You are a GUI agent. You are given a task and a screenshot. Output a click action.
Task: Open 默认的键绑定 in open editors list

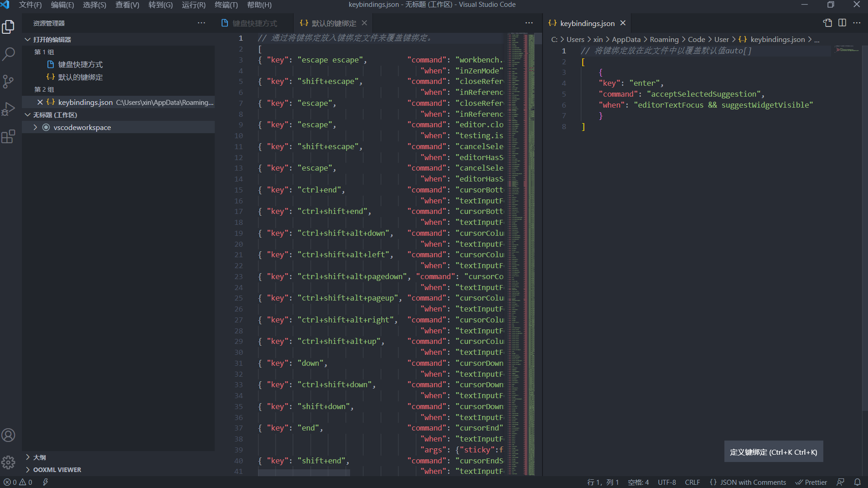click(x=119, y=77)
